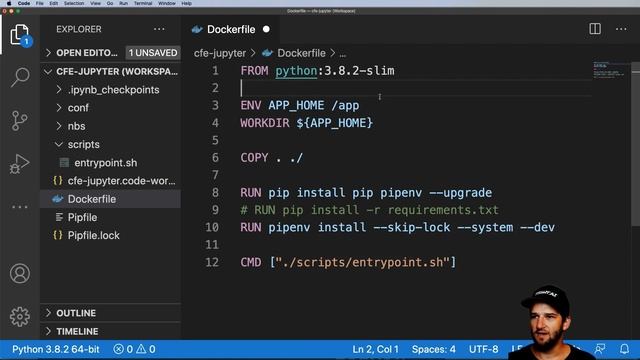Viewport: 640px width, 360px height.
Task: Click the CMD entrypoint.sh line text
Action: point(348,262)
